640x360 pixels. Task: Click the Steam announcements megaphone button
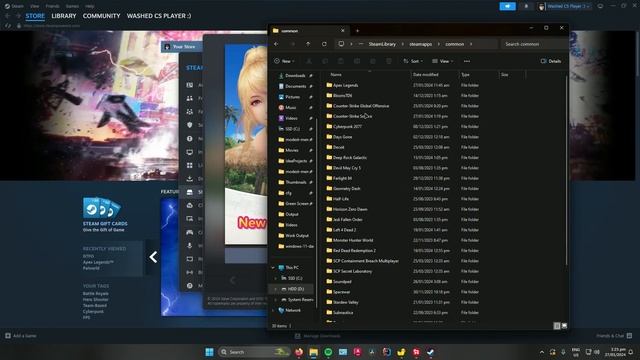pos(507,6)
